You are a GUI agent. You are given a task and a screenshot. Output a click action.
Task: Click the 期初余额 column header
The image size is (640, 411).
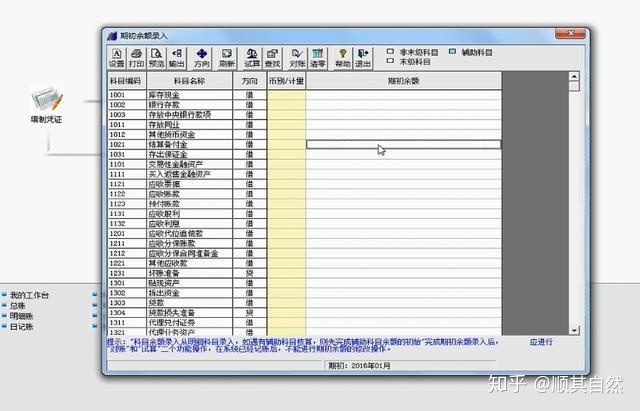click(x=404, y=81)
